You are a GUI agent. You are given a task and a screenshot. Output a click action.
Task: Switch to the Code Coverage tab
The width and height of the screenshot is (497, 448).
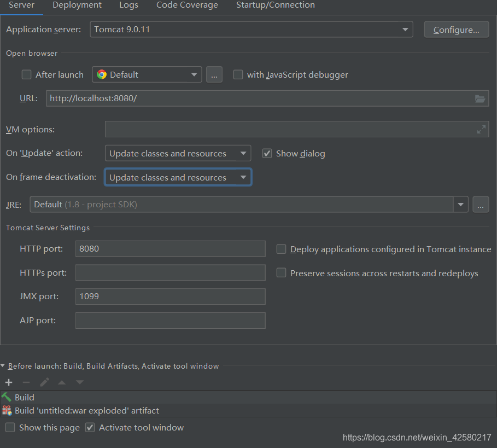[x=187, y=5]
